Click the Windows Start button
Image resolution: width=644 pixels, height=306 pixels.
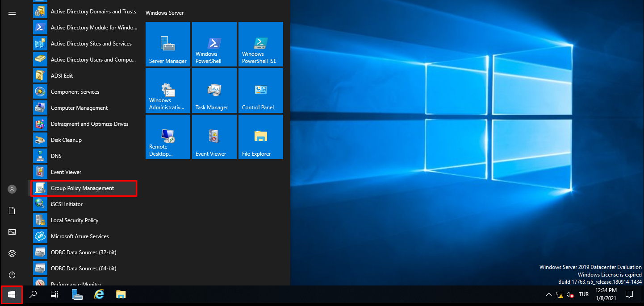[x=12, y=294]
